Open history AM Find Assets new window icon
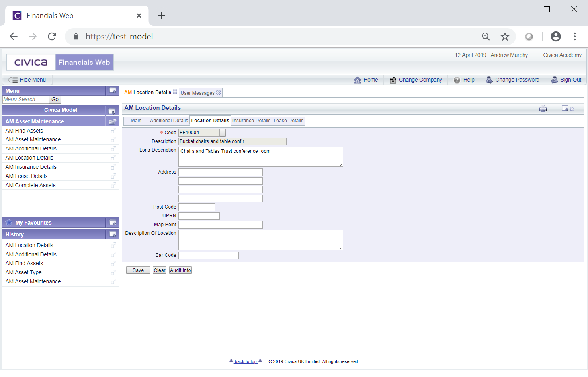Viewport: 588px width, 377px height. (x=113, y=264)
